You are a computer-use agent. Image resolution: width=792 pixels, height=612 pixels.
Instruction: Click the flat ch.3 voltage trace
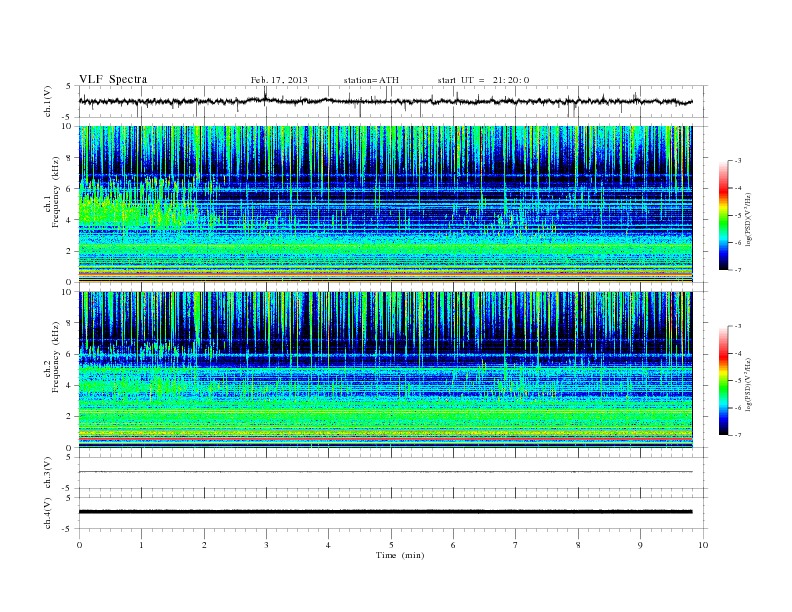pyautogui.click(x=385, y=472)
